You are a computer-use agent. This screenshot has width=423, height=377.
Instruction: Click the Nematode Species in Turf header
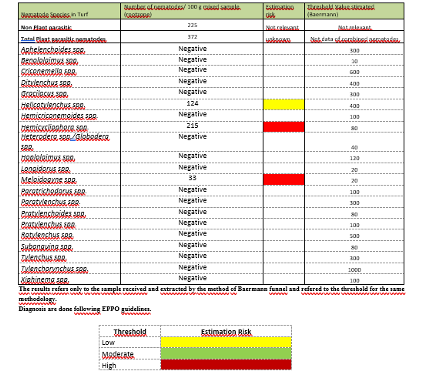[55, 14]
